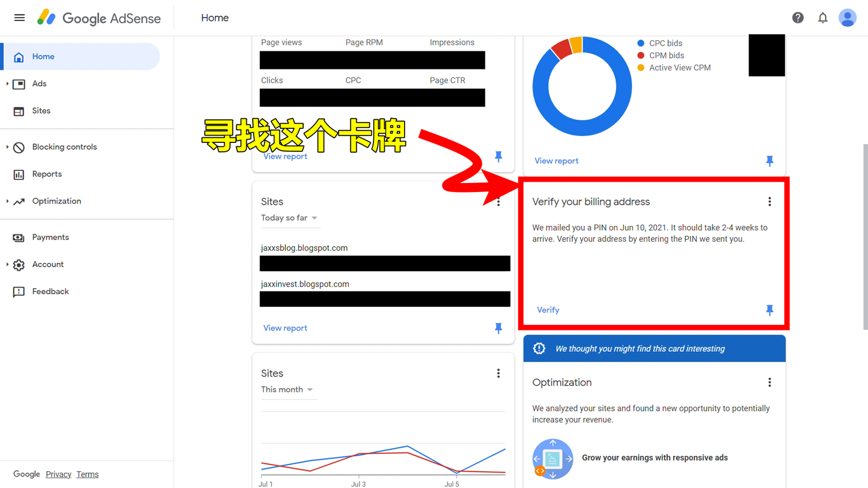The height and width of the screenshot is (488, 868).
Task: Open more options on Verify billing address card
Action: click(x=769, y=202)
